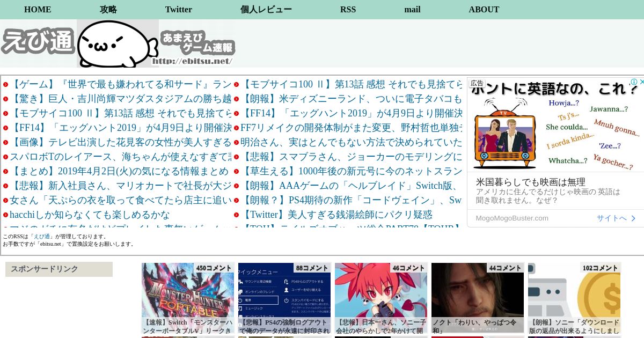This screenshot has width=644, height=338.
Task: Click the サイトへ link in the ad
Action: pos(612,218)
